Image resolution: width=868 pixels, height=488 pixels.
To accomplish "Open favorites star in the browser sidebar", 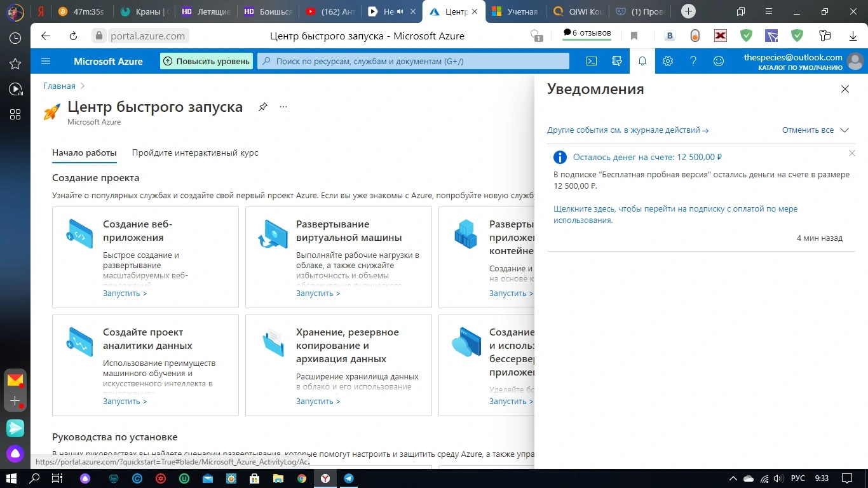I will pos(15,64).
